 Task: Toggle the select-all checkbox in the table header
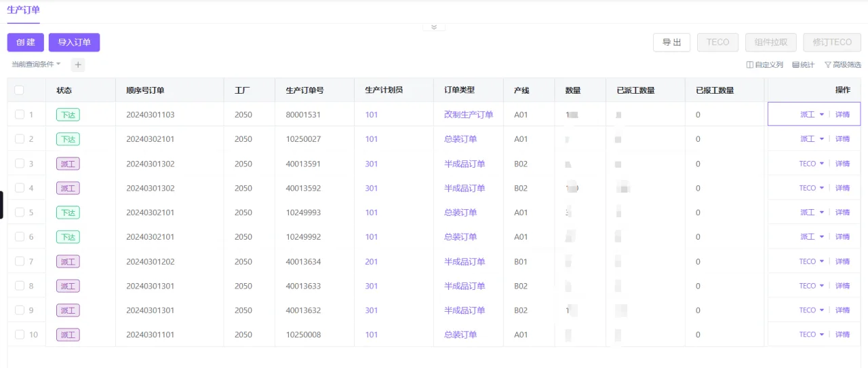pos(19,90)
